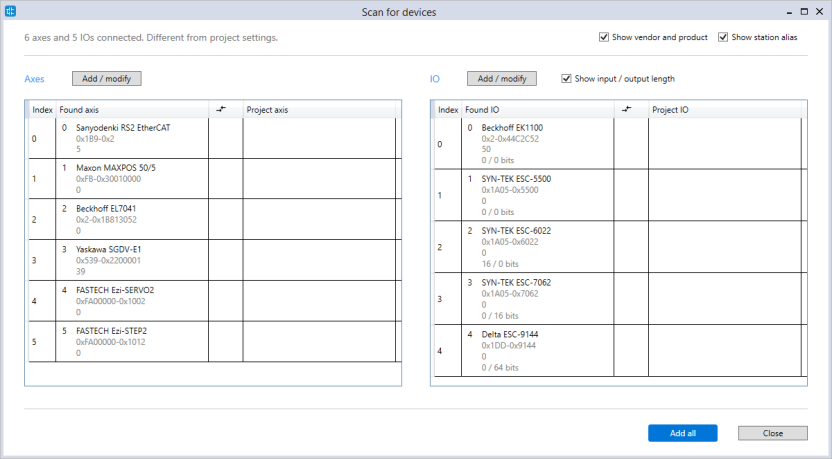Click ID text 0xFA00000-0x1002

pyautogui.click(x=110, y=301)
